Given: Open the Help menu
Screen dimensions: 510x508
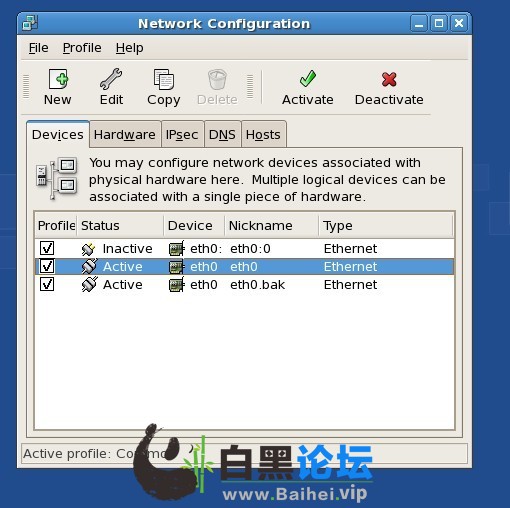Looking at the screenshot, I should pos(130,48).
